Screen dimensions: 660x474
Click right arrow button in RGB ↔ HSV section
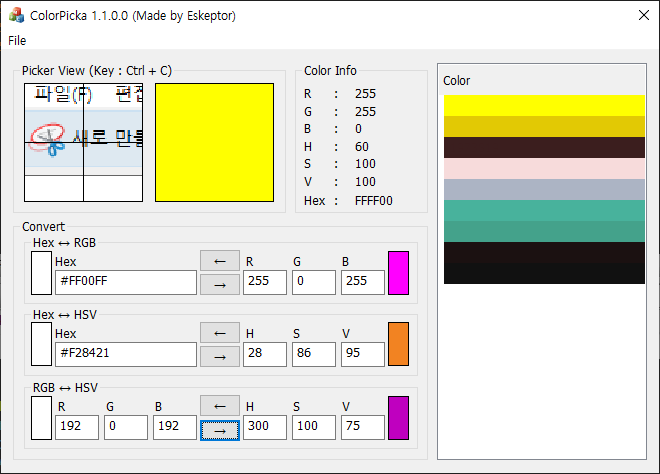pos(220,430)
